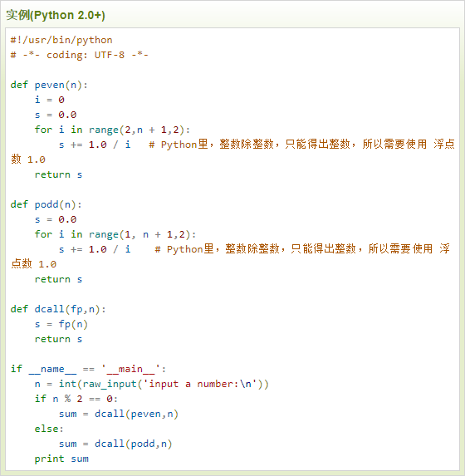Click the 'n = int(raw_input(...))' line

[x=151, y=384]
